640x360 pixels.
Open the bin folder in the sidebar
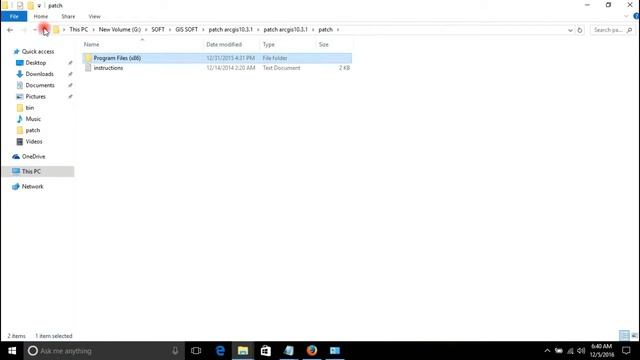29,108
